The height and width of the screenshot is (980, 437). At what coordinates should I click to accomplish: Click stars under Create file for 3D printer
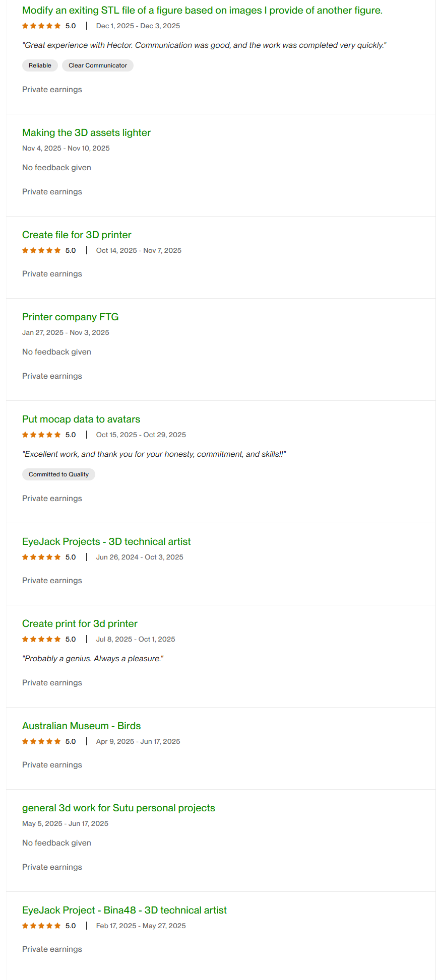click(x=41, y=251)
